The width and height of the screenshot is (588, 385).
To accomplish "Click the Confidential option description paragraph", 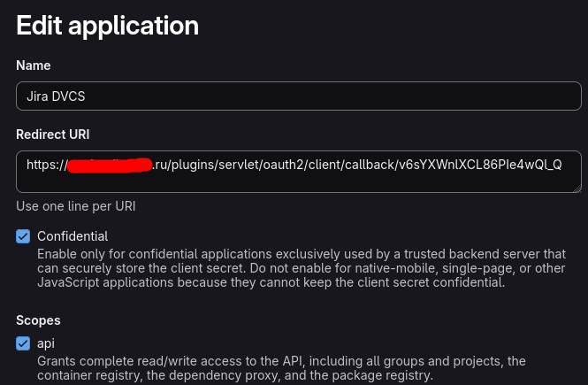I will 301,268.
